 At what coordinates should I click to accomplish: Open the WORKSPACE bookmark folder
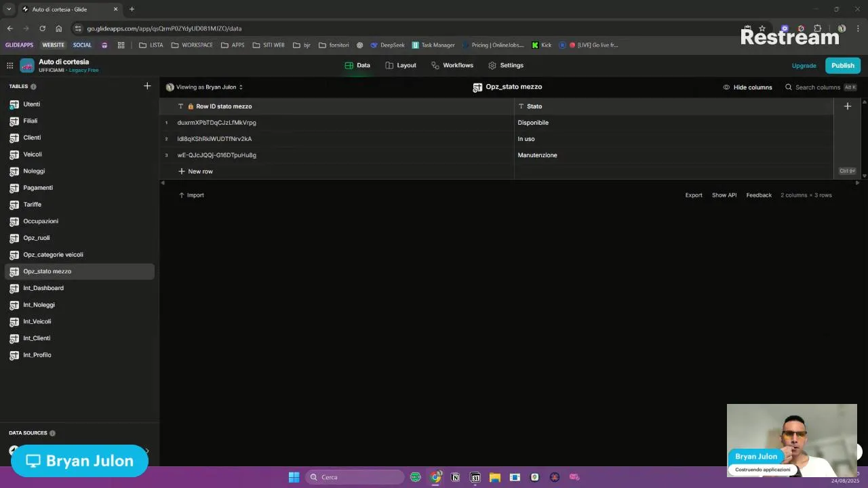pyautogui.click(x=192, y=45)
